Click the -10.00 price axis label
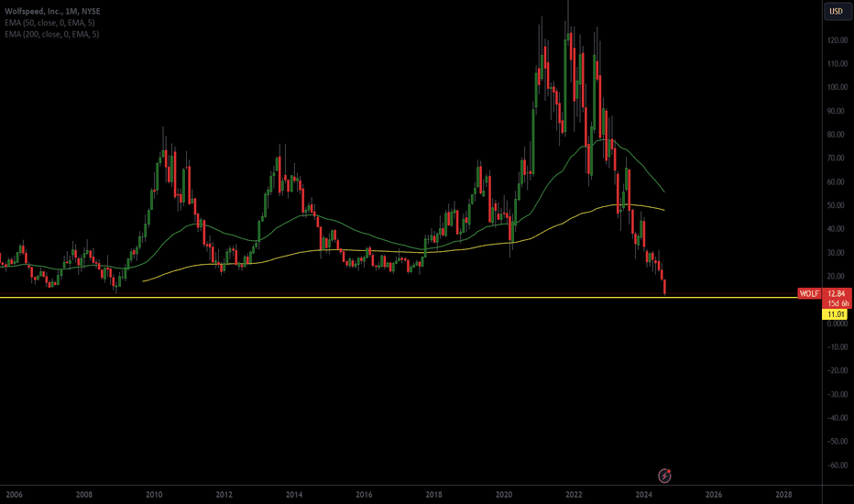Image resolution: width=854 pixels, height=504 pixels. tap(838, 347)
